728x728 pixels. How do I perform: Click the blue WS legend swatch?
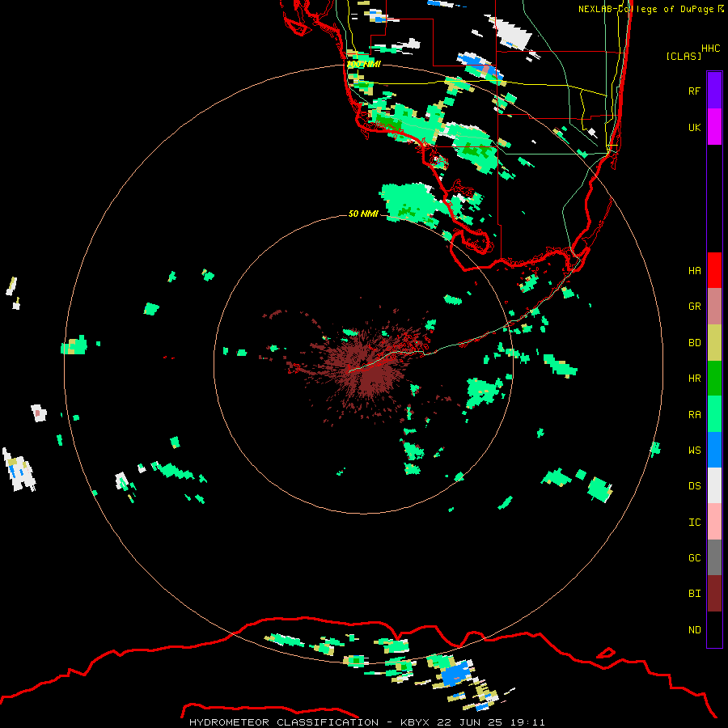pyautogui.click(x=714, y=450)
